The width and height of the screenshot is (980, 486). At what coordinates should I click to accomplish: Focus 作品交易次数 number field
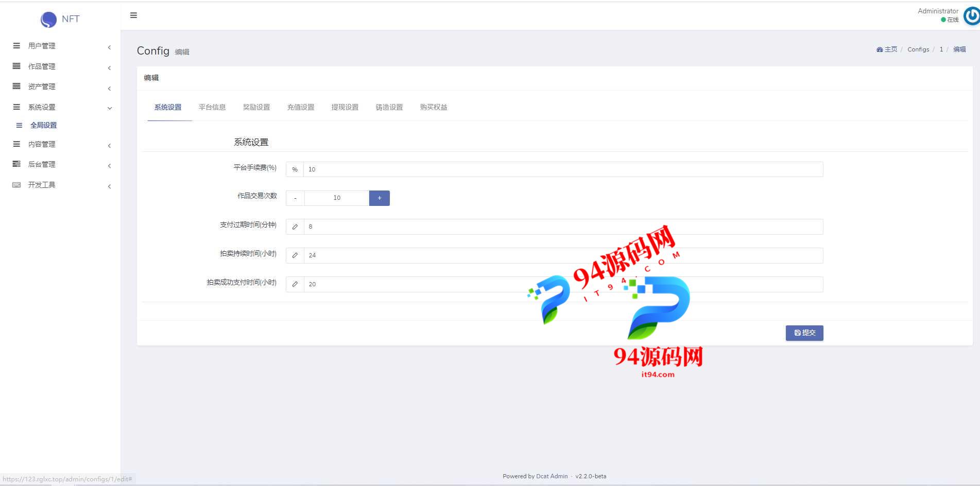[337, 198]
